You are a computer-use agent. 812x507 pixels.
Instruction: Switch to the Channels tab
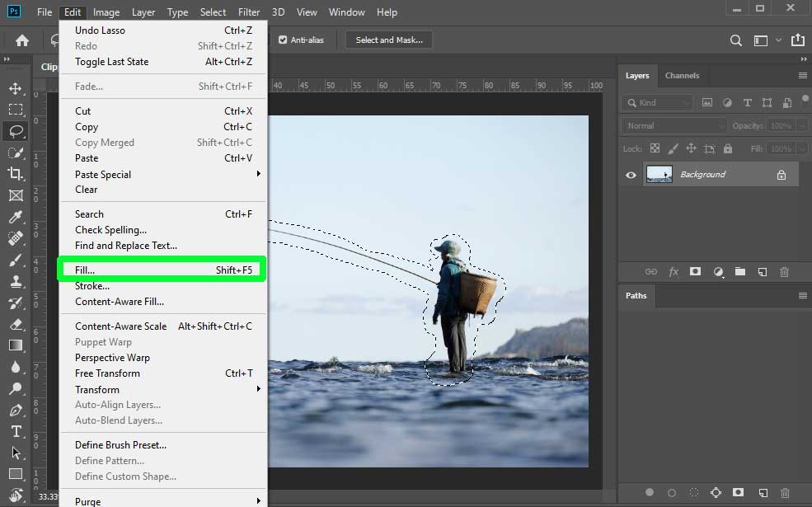click(x=682, y=75)
